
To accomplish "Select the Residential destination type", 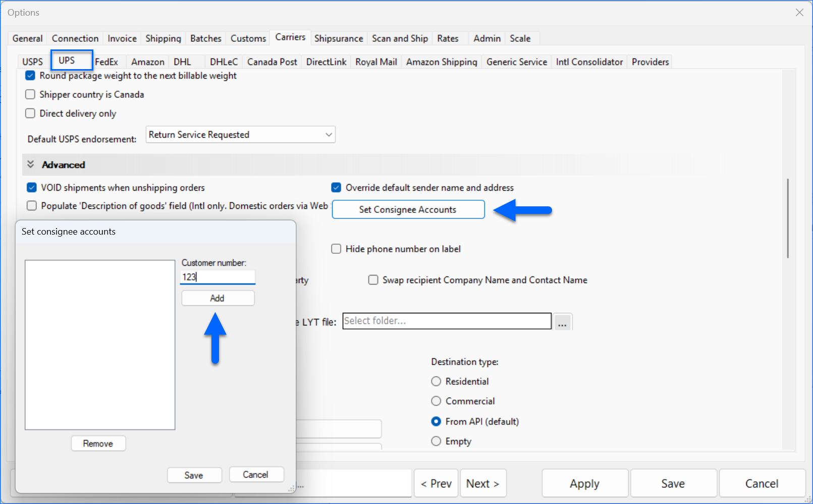I will pos(436,381).
